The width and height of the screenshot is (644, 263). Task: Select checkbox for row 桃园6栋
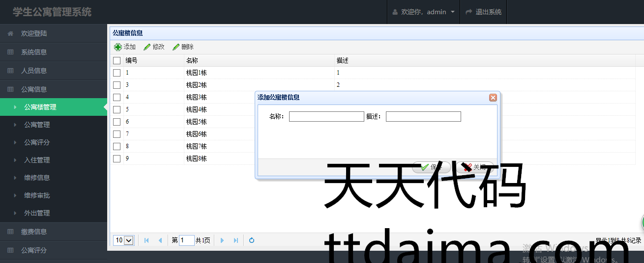click(117, 134)
